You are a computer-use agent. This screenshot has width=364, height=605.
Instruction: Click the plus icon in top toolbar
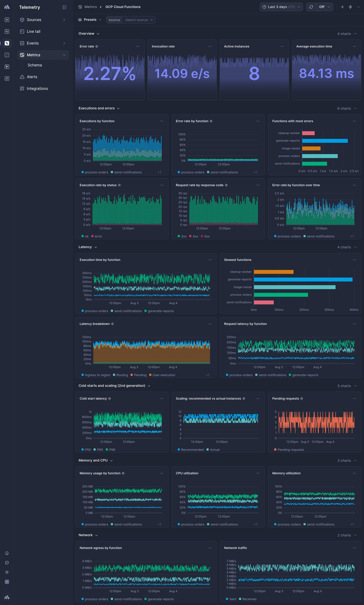click(x=342, y=7)
